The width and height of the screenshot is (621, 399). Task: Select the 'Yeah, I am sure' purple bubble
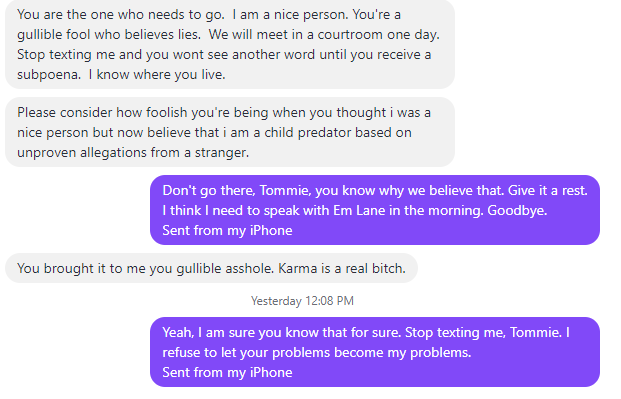(x=375, y=352)
